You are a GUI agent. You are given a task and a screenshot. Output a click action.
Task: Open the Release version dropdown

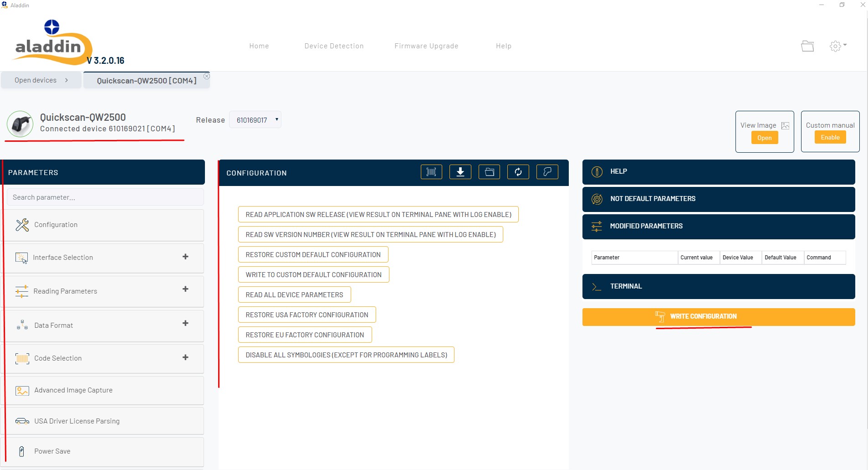tap(255, 120)
